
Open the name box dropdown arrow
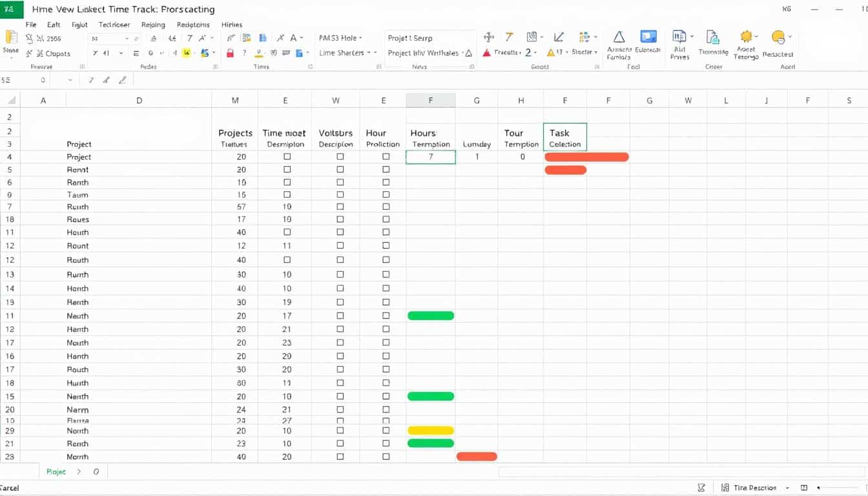[70, 81]
